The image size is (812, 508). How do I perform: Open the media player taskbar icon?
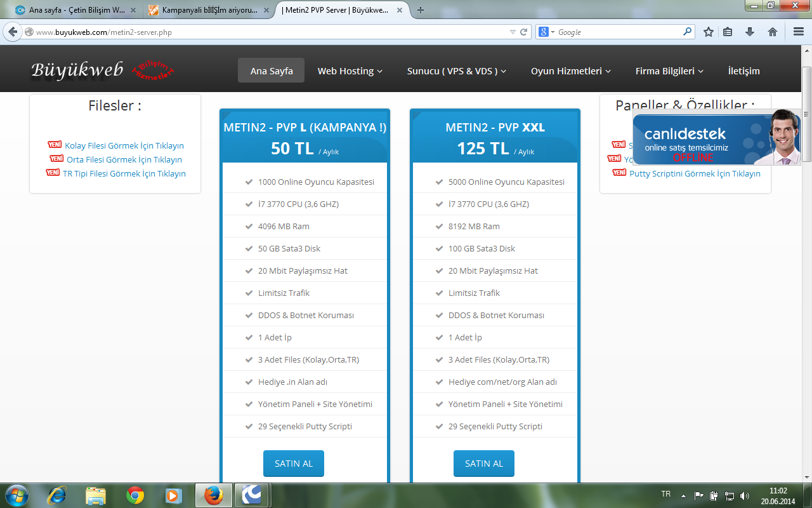[x=173, y=495]
